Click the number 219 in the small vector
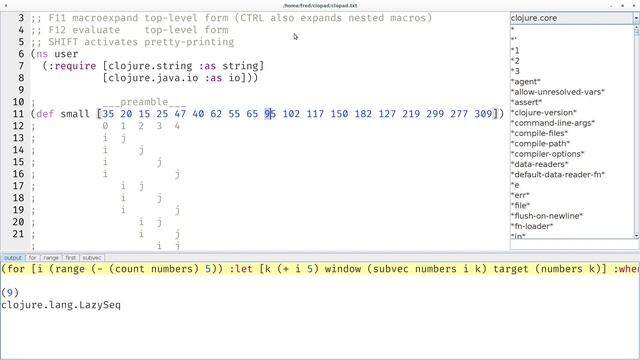 pyautogui.click(x=411, y=114)
